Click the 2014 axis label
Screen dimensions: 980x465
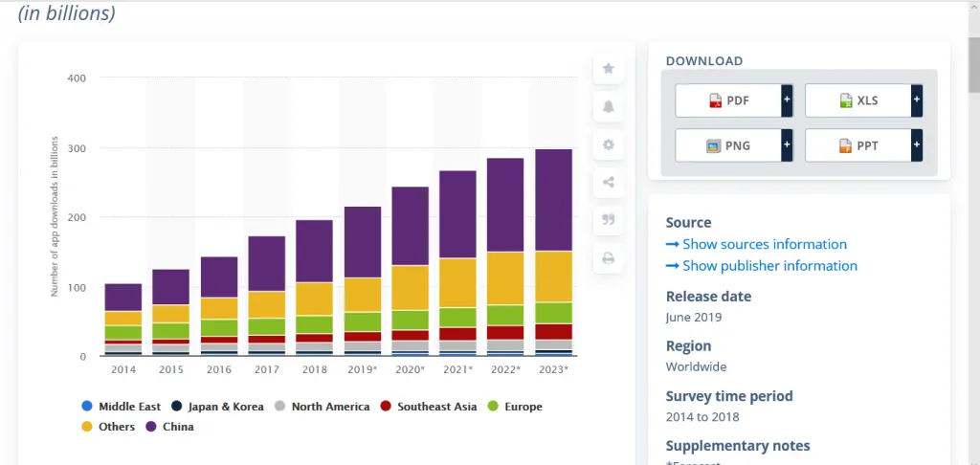pyautogui.click(x=123, y=369)
